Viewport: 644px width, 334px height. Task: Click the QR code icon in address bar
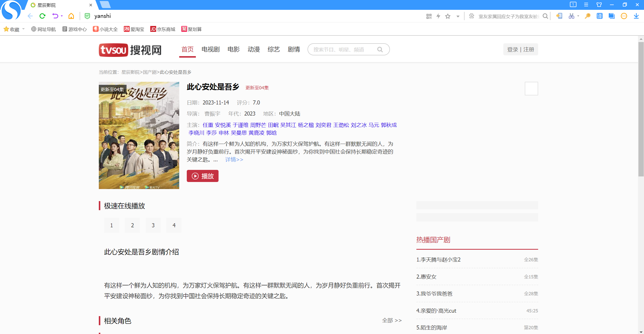click(x=429, y=16)
